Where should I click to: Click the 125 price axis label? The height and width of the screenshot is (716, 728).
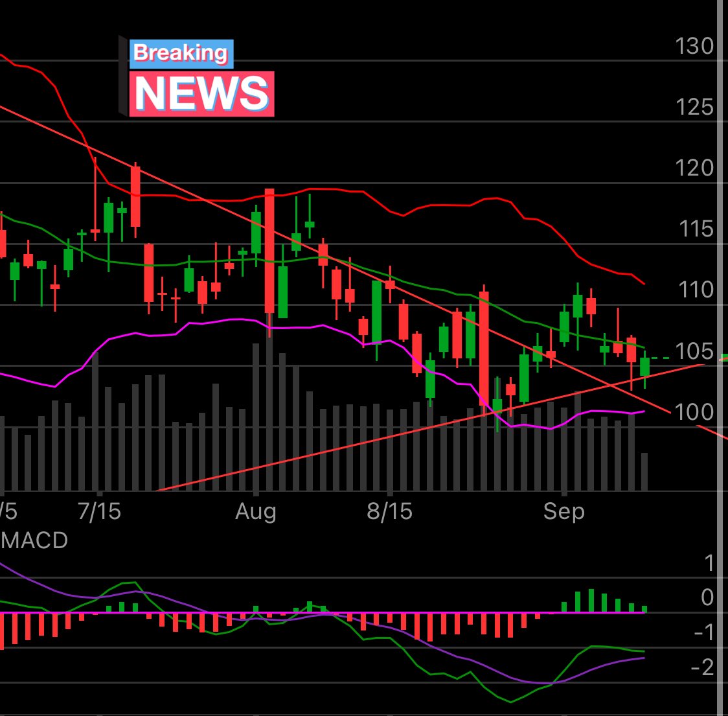694,108
